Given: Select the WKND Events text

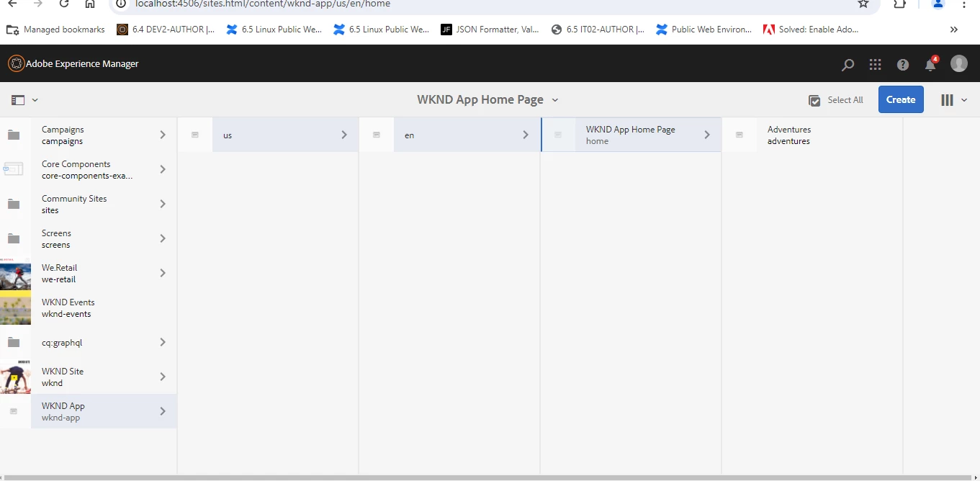Looking at the screenshot, I should 68,302.
